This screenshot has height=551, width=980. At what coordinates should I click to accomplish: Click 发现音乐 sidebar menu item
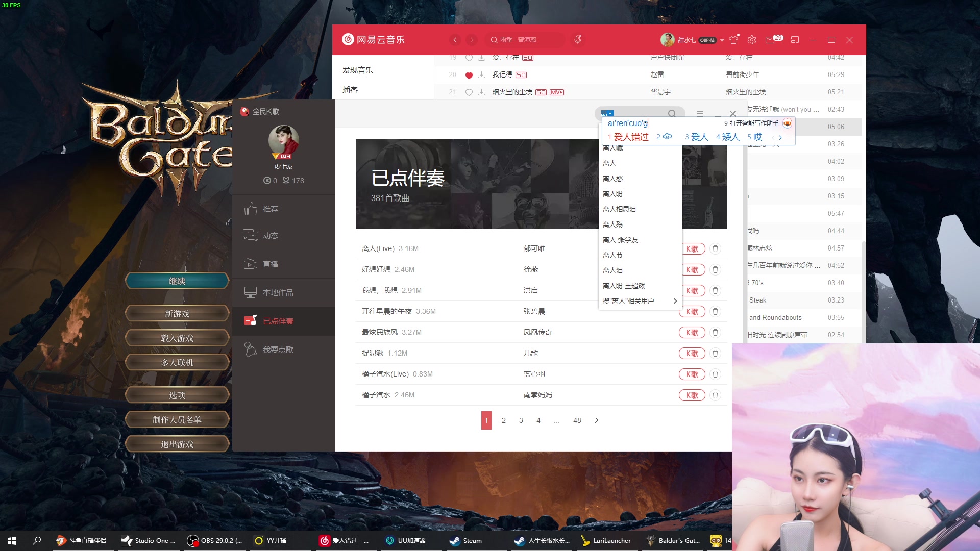(x=357, y=69)
